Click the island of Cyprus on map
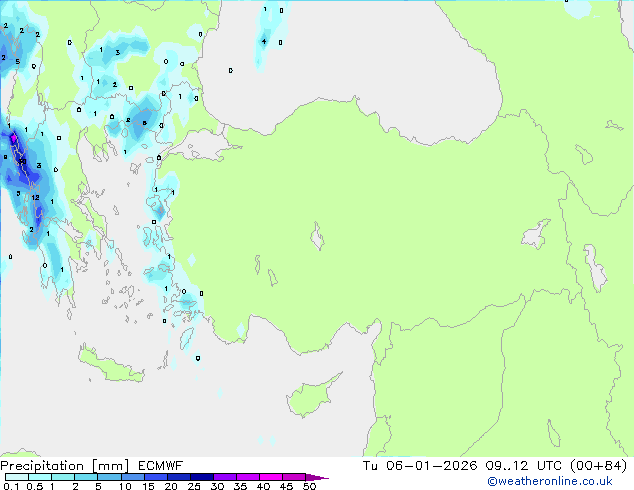 click(311, 396)
